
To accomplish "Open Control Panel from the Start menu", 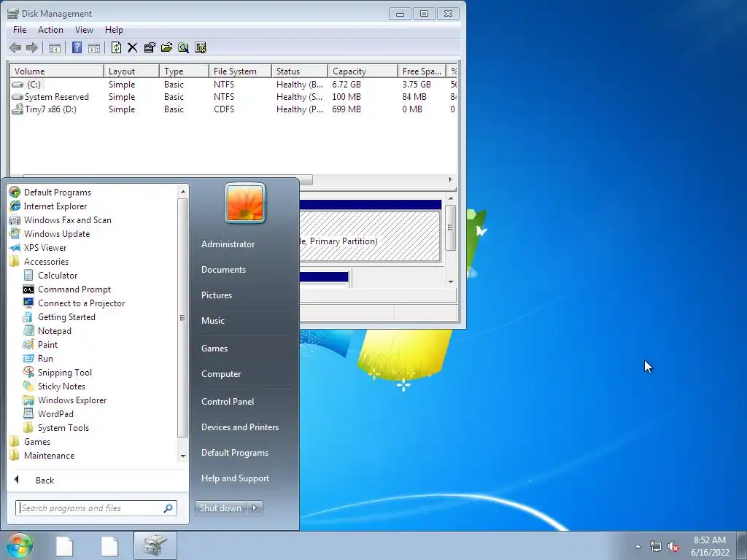I will click(x=228, y=402).
